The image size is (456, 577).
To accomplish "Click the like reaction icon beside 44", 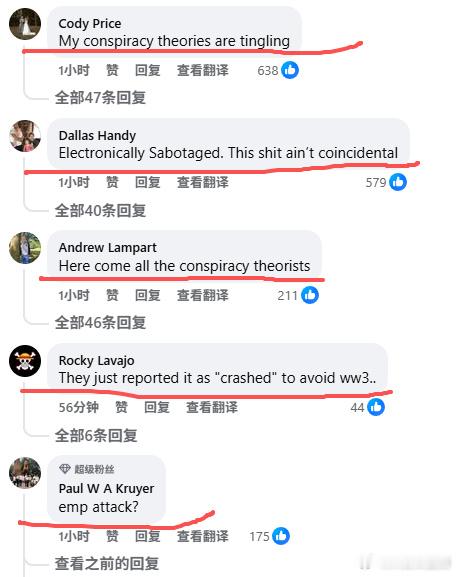I will coord(376,407).
